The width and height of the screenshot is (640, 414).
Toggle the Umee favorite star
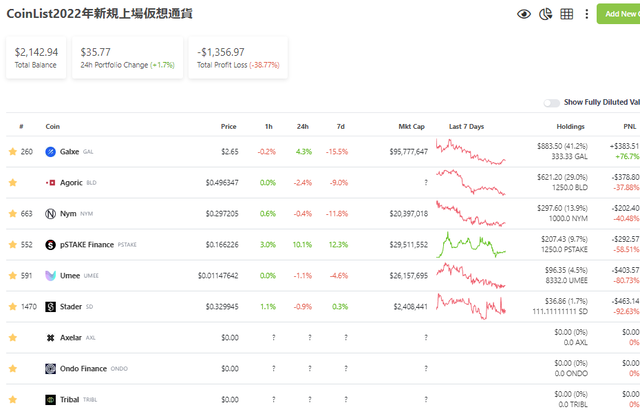[x=13, y=276]
